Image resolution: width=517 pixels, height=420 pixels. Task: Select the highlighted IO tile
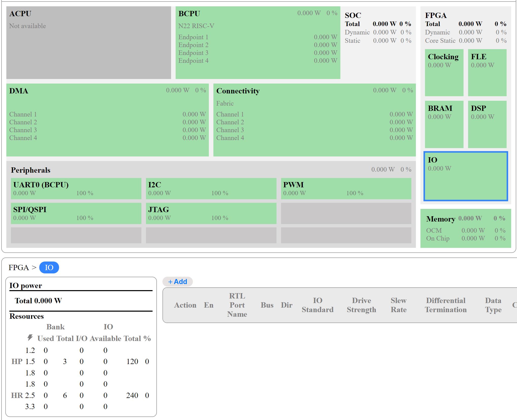466,176
